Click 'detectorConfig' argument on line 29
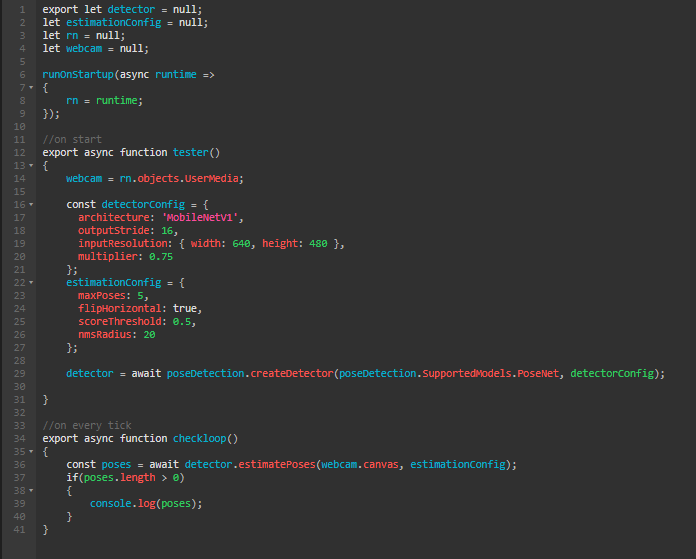 click(x=612, y=373)
